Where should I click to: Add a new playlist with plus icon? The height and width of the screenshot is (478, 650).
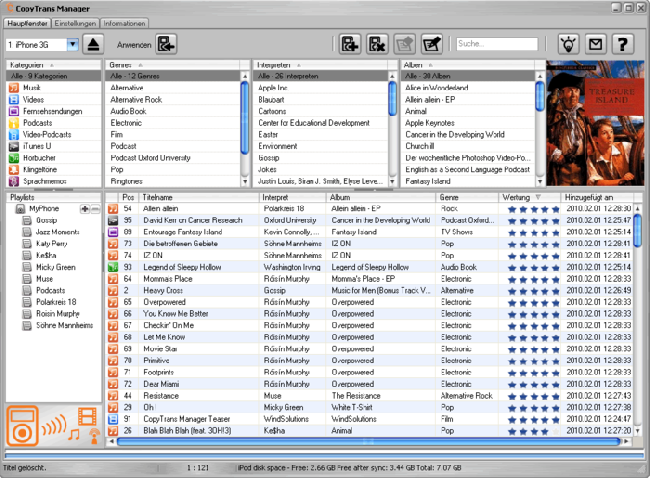(84, 207)
